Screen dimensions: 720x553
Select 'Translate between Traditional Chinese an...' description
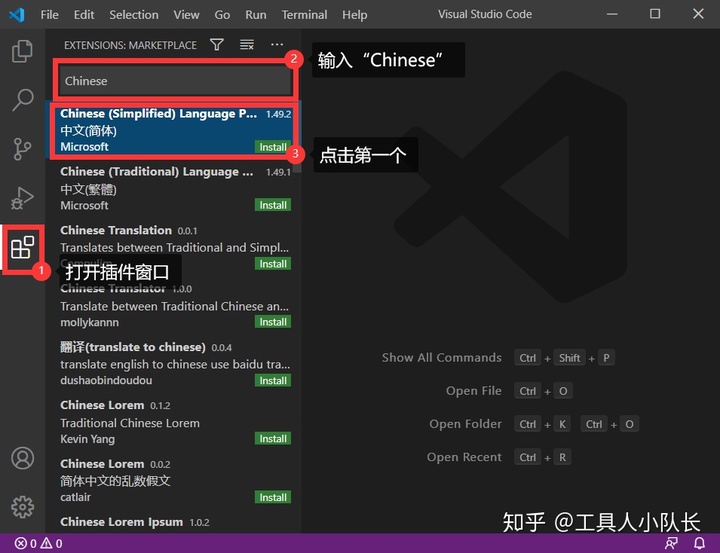click(174, 306)
